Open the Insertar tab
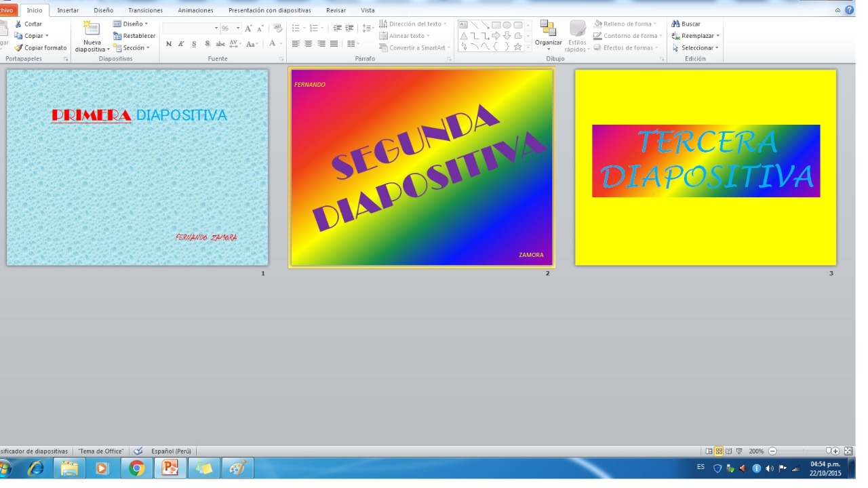The width and height of the screenshot is (868, 488). point(68,10)
